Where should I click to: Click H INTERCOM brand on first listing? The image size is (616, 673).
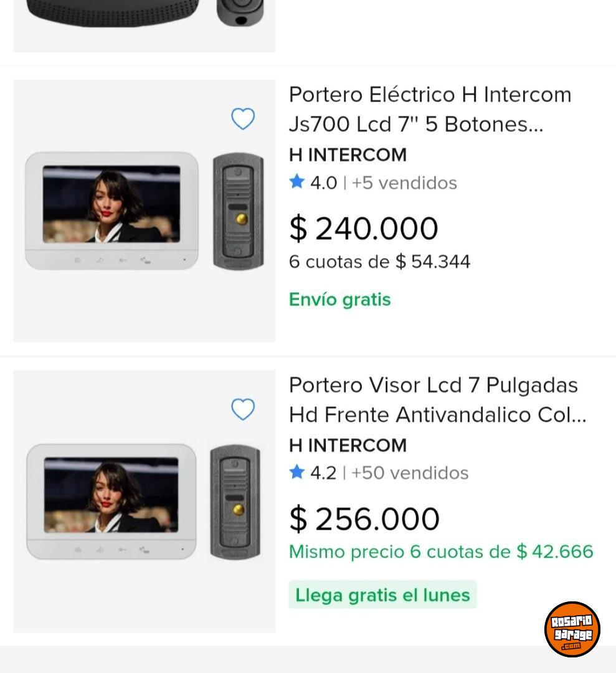[x=348, y=155]
